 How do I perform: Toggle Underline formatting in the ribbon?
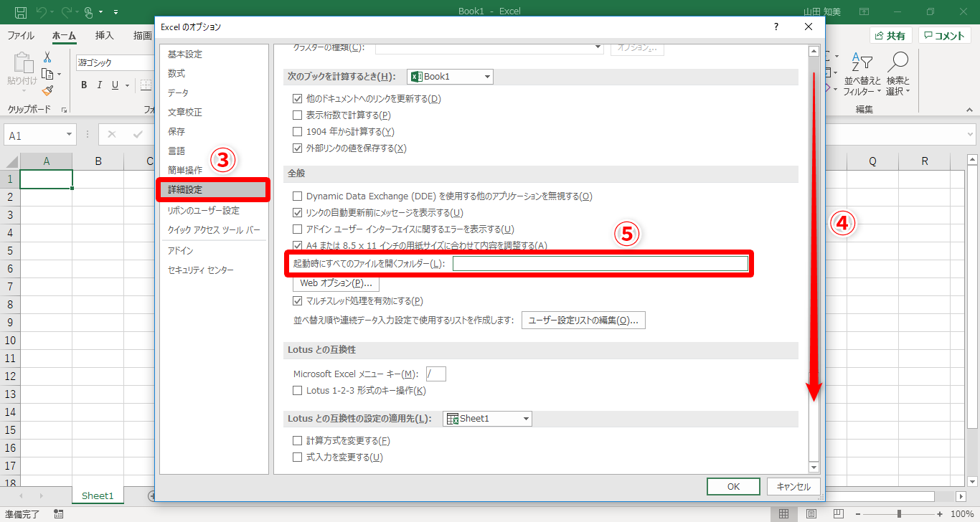(116, 85)
